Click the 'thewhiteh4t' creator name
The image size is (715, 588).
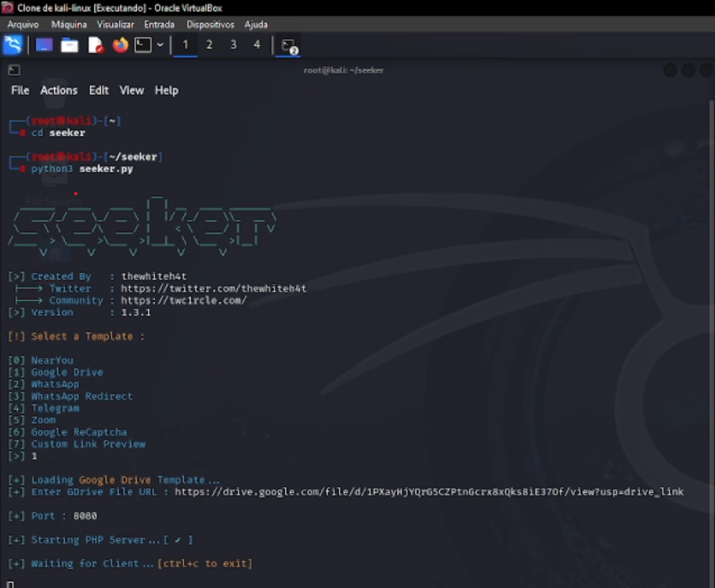[x=153, y=276]
